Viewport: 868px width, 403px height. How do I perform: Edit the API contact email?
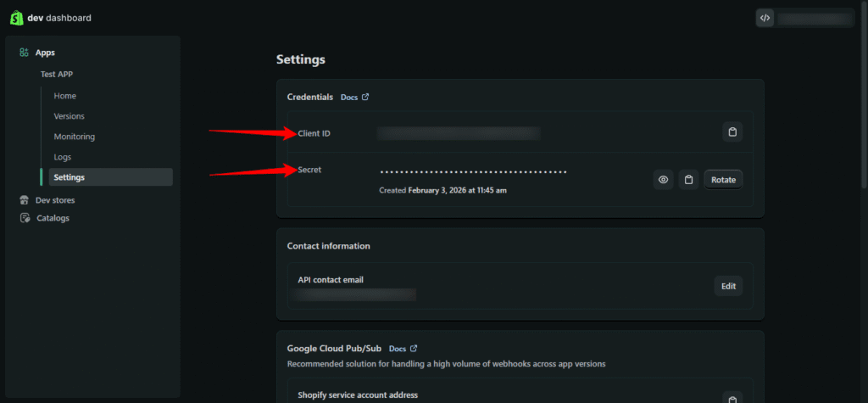point(728,286)
